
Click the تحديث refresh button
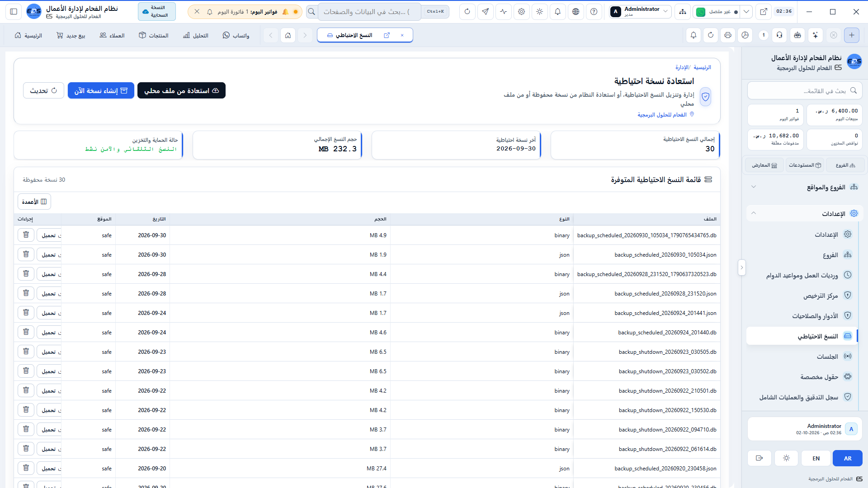43,90
